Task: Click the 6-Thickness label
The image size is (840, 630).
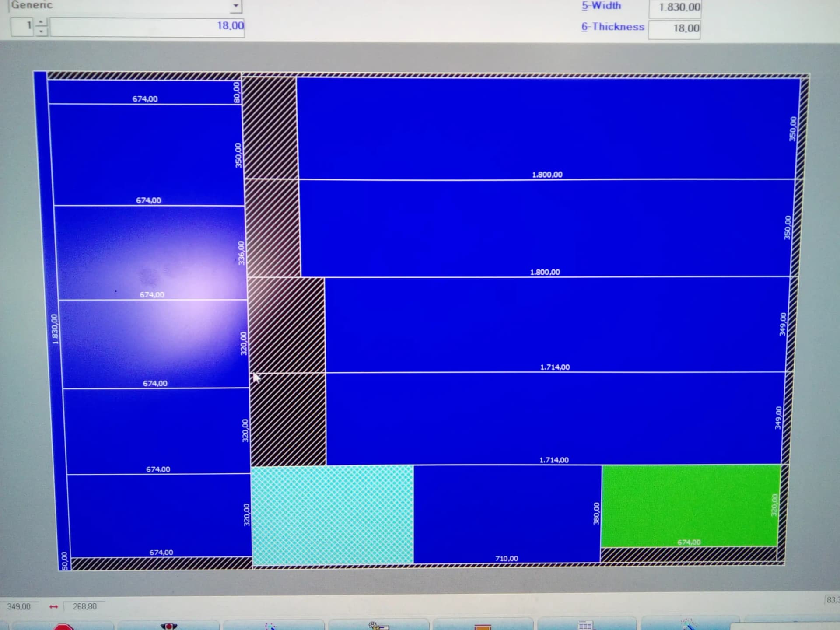Action: click(612, 27)
